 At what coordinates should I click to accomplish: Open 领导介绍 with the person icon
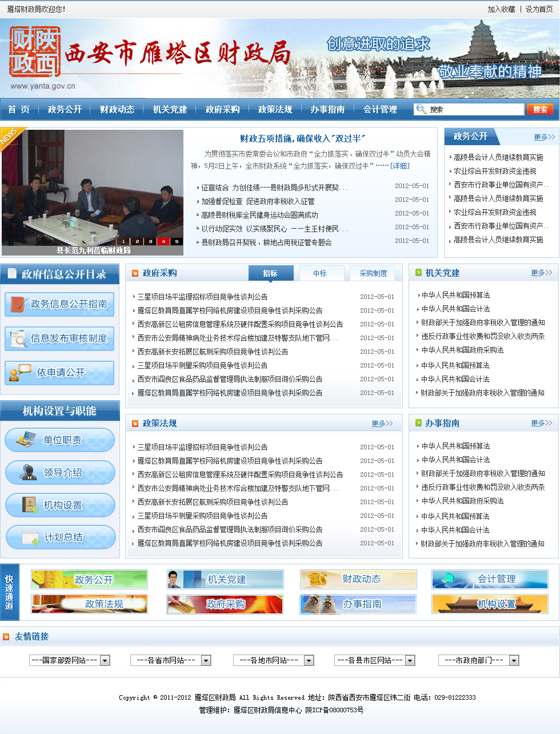(60, 473)
